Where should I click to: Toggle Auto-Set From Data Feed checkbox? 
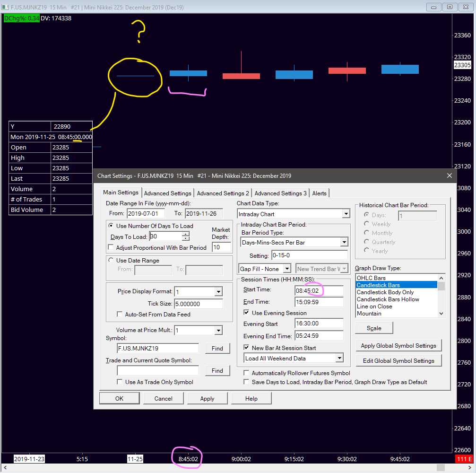point(120,314)
